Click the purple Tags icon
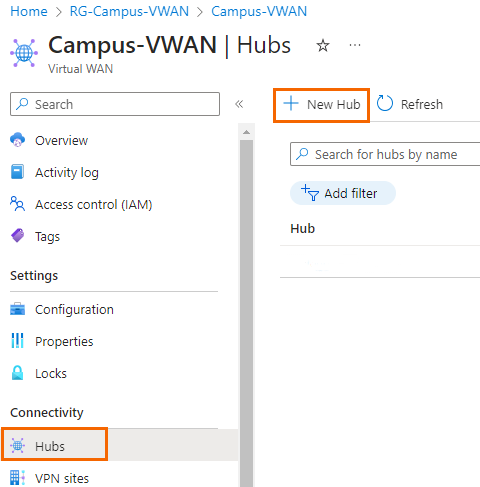The width and height of the screenshot is (480, 487). (17, 236)
